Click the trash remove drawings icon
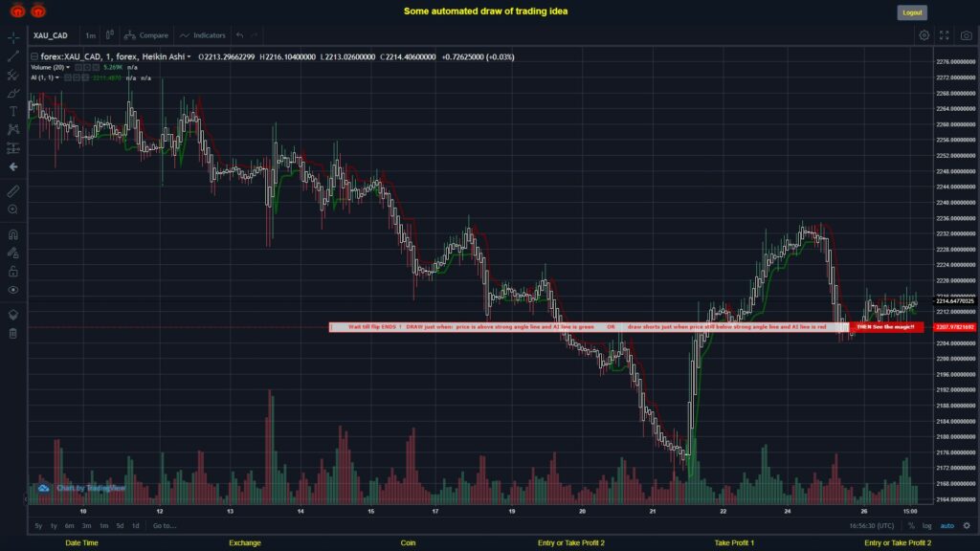The width and height of the screenshot is (980, 551). coord(13,333)
